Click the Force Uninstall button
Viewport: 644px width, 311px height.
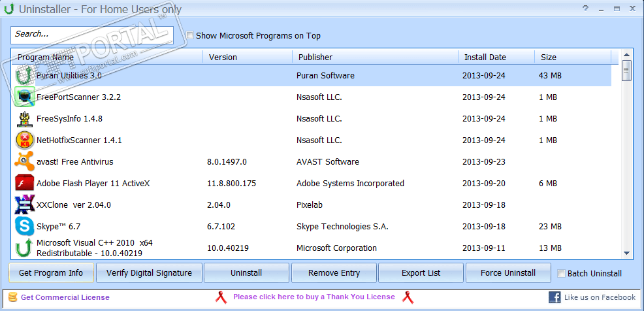click(508, 273)
